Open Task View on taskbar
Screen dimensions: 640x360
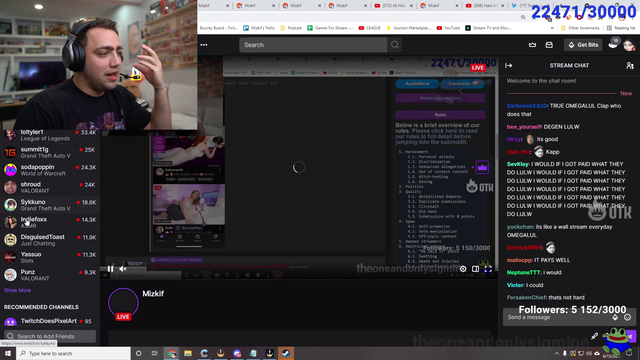[155, 353]
